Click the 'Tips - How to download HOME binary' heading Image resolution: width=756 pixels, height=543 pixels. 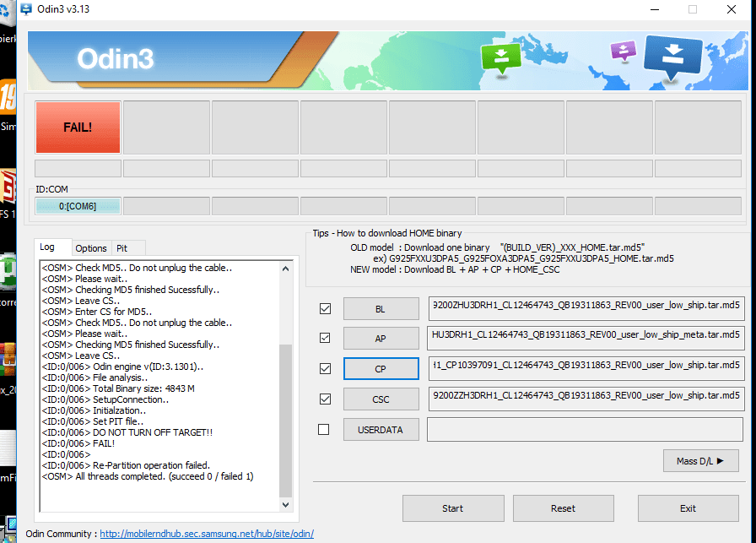[387, 233]
